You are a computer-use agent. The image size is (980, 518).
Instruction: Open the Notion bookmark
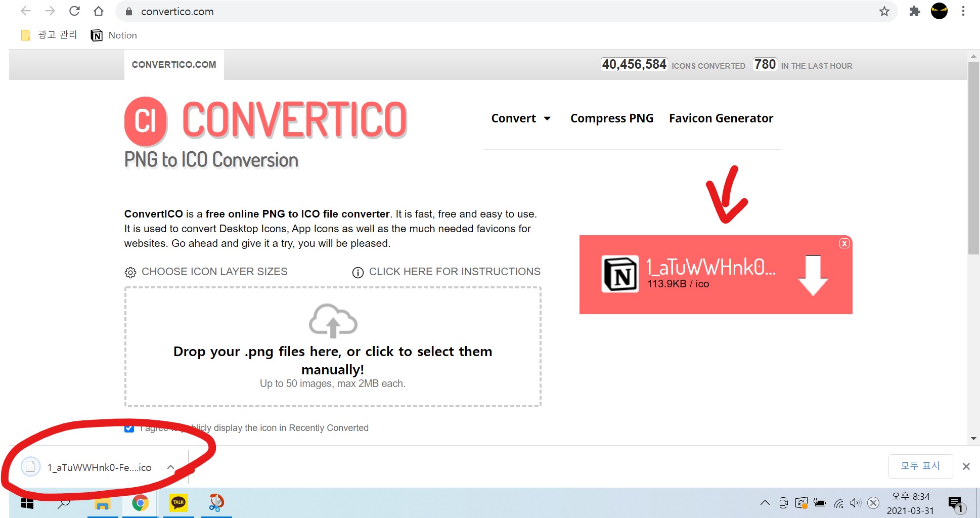pyautogui.click(x=114, y=35)
